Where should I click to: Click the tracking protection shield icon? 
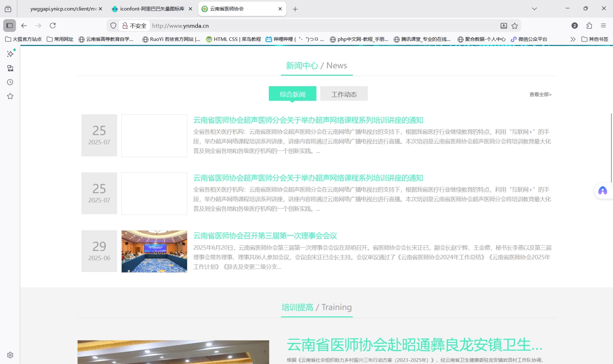(113, 25)
